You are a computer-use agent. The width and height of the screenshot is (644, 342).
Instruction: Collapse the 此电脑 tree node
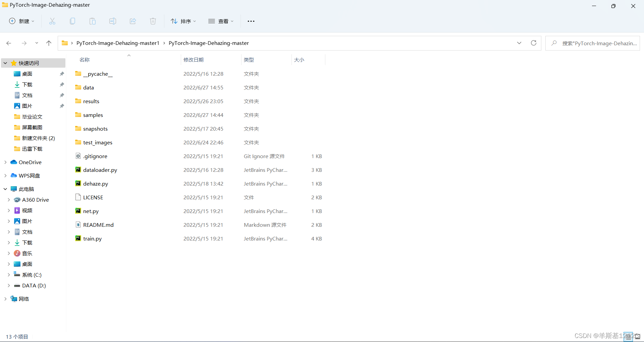pos(5,189)
